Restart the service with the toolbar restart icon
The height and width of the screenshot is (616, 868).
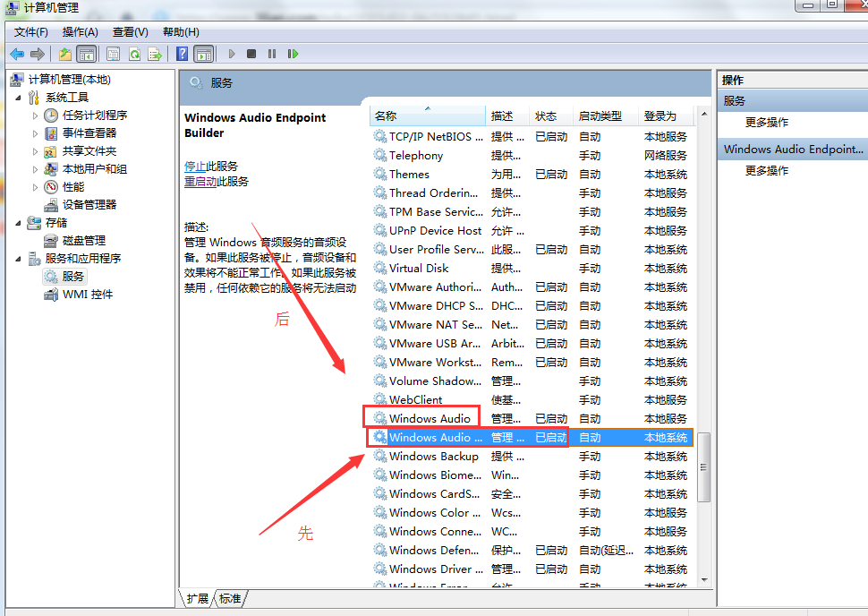[x=293, y=54]
